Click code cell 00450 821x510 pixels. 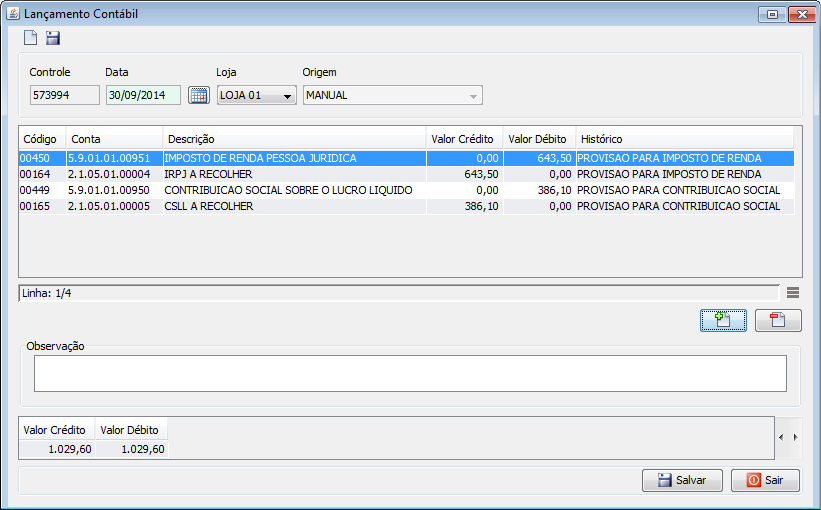click(42, 158)
